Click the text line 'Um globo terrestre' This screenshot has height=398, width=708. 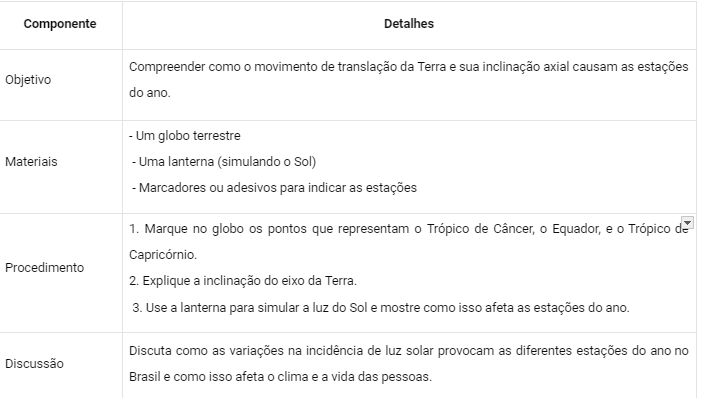point(185,136)
